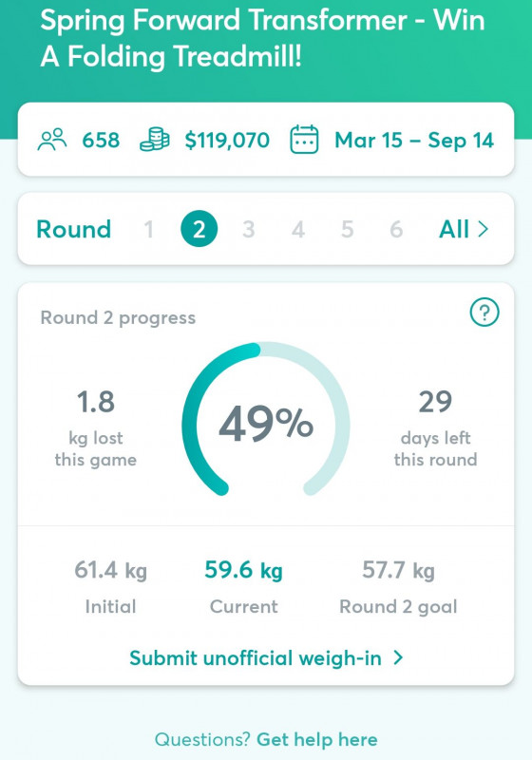Select the highlighted round 2 circle
This screenshot has width=532, height=760.
pos(199,229)
